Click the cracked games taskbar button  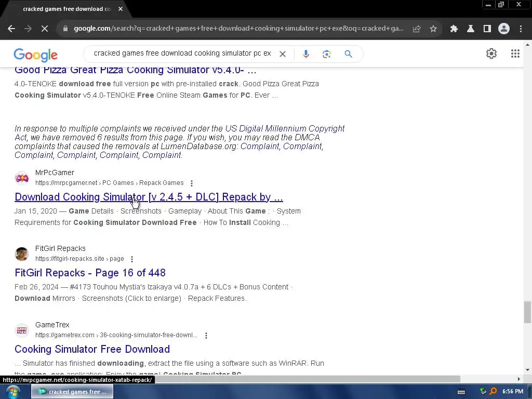point(72,392)
